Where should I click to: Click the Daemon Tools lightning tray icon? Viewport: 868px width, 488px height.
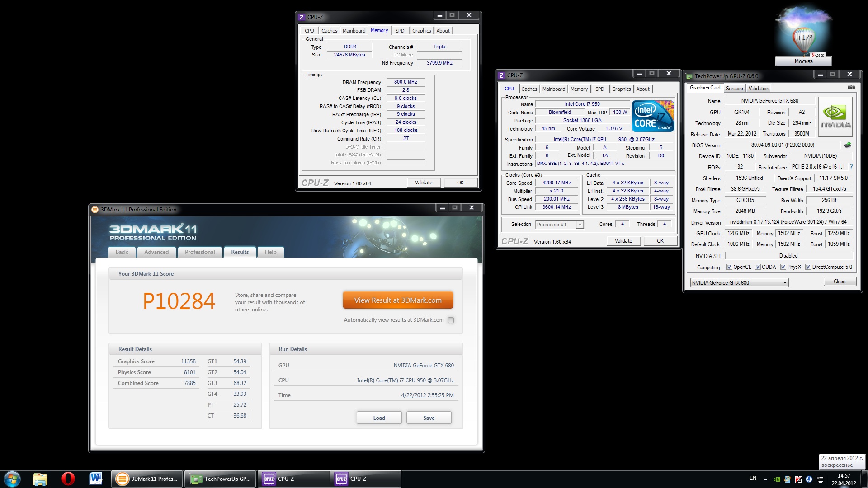click(x=809, y=479)
